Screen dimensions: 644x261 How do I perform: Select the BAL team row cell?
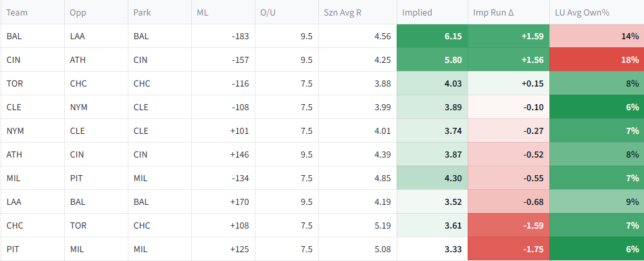(x=32, y=36)
